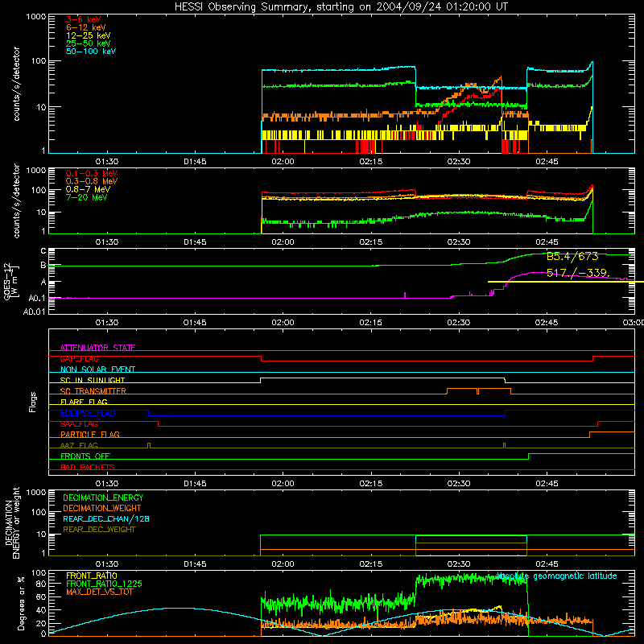Click the SC_TRANSMITTER flag label
Screen dimensions: 644x644
93,391
